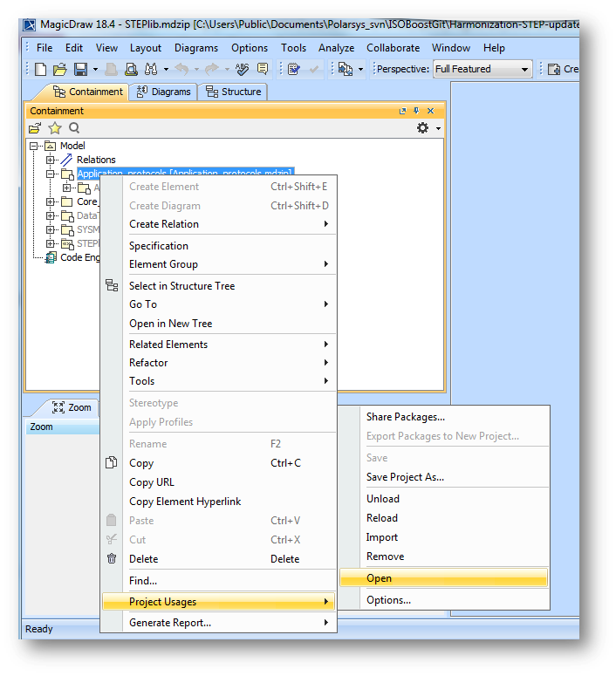Open the gear options icon in Containment panel
The image size is (616, 676).
pyautogui.click(x=423, y=128)
